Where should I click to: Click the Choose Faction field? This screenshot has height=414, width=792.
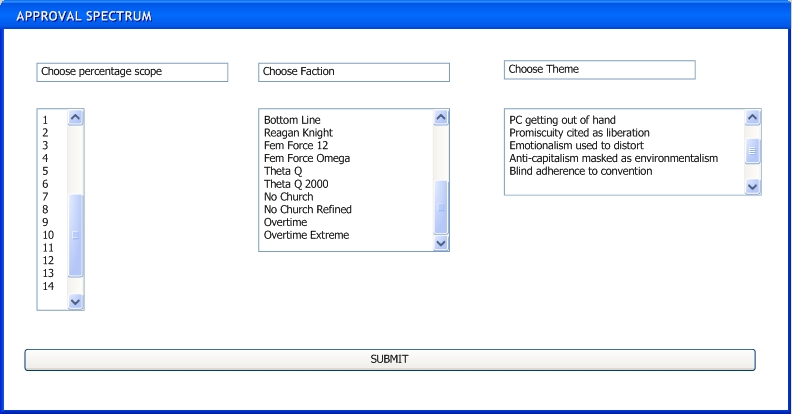coord(354,72)
